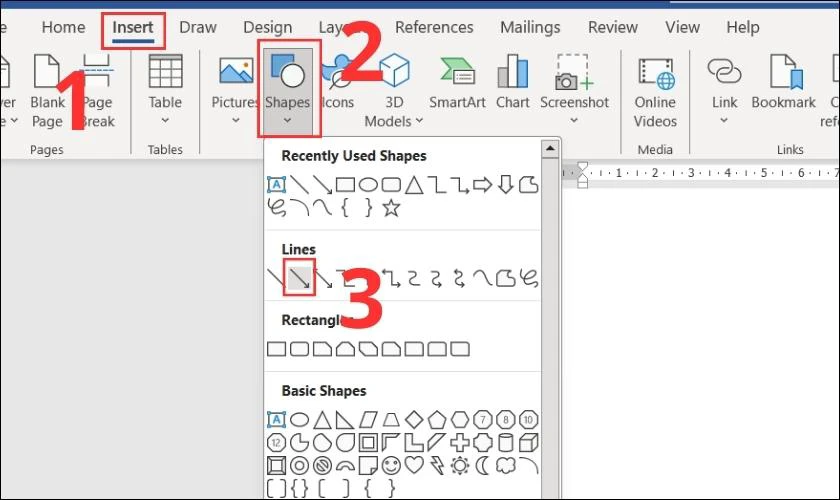Insert the Donut basic shape
840x500 pixels.
299,465
